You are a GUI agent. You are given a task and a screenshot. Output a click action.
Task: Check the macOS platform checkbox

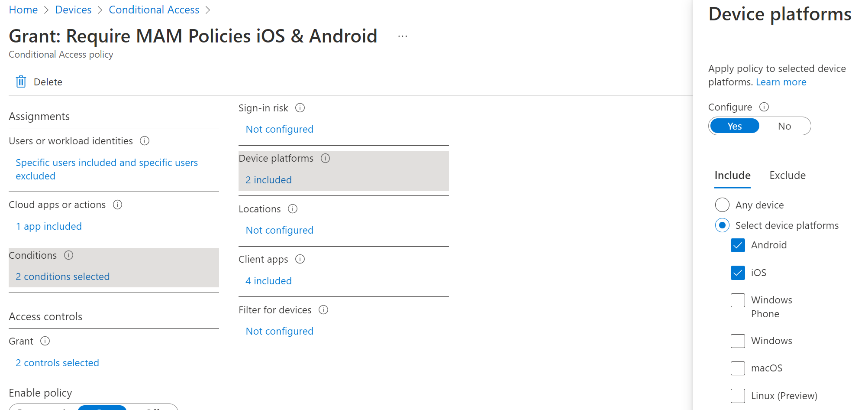[x=738, y=368]
